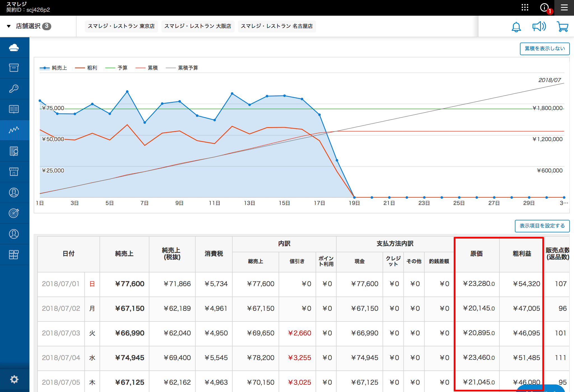574x392 pixels.
Task: Open the apps grid icon in top bar
Action: click(525, 7)
